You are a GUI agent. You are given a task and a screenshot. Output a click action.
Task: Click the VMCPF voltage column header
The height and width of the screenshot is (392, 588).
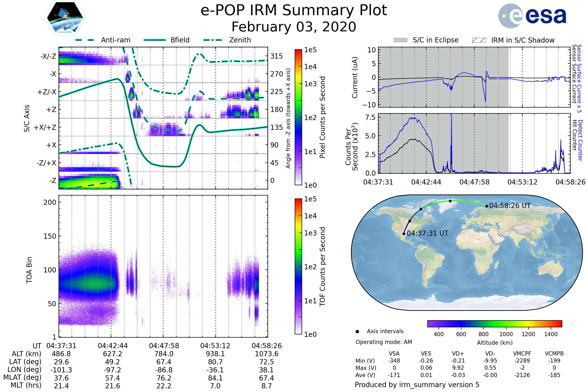pyautogui.click(x=522, y=354)
